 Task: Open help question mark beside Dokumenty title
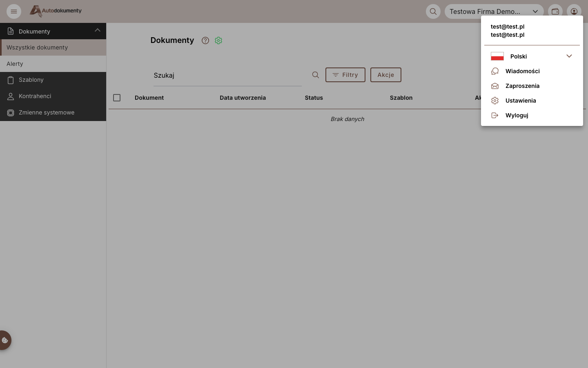click(205, 40)
